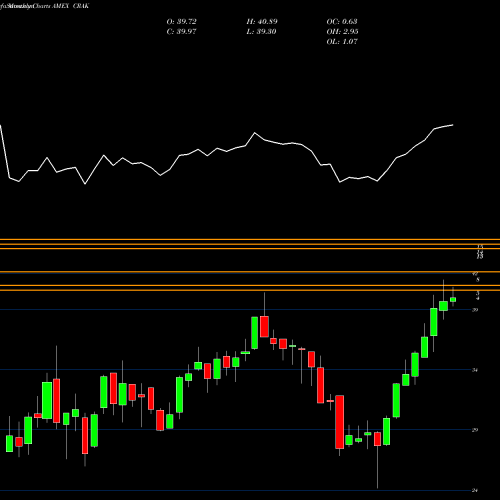Click the close price value C: 39.97

point(181,32)
